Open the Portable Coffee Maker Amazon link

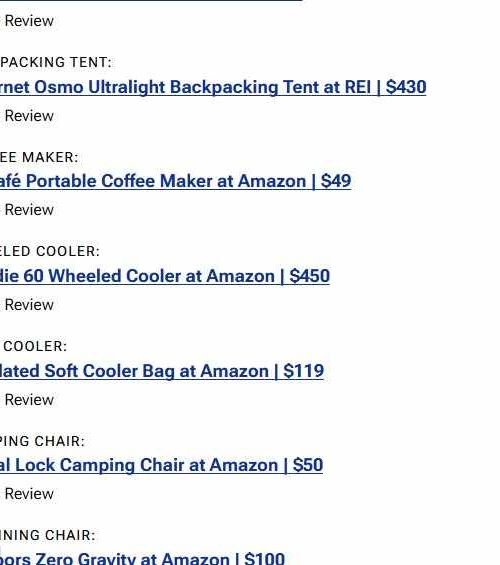tap(175, 181)
